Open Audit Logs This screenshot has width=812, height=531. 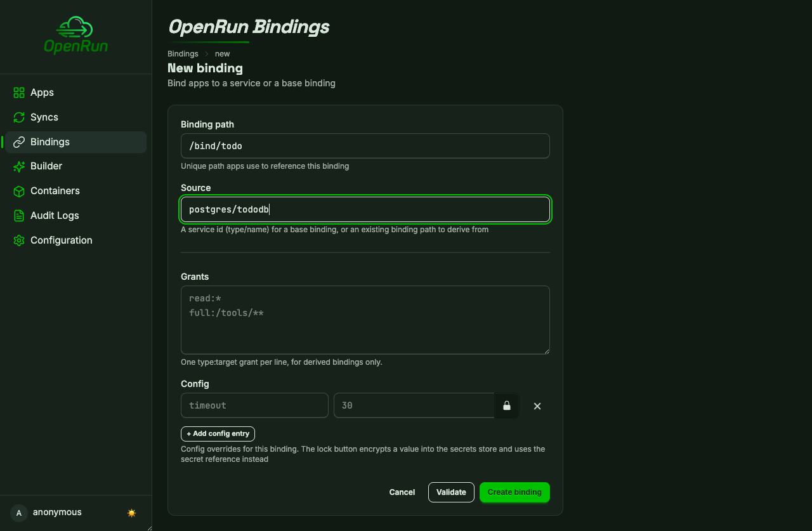(x=75, y=216)
